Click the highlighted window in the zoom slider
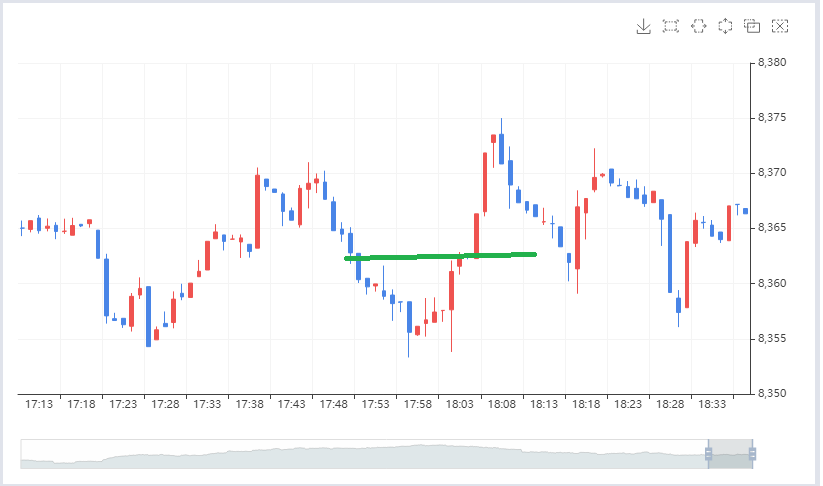 (x=730, y=454)
